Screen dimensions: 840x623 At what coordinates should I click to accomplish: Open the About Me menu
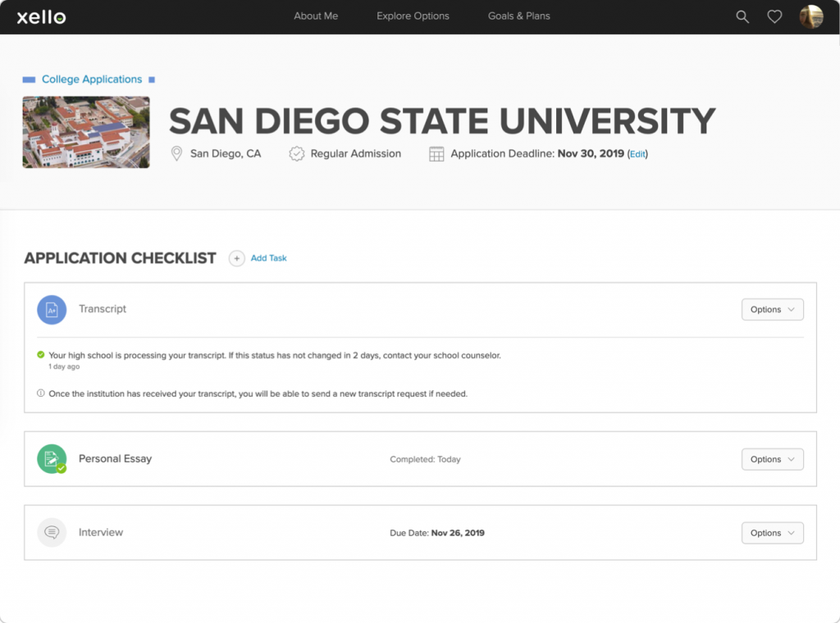316,16
